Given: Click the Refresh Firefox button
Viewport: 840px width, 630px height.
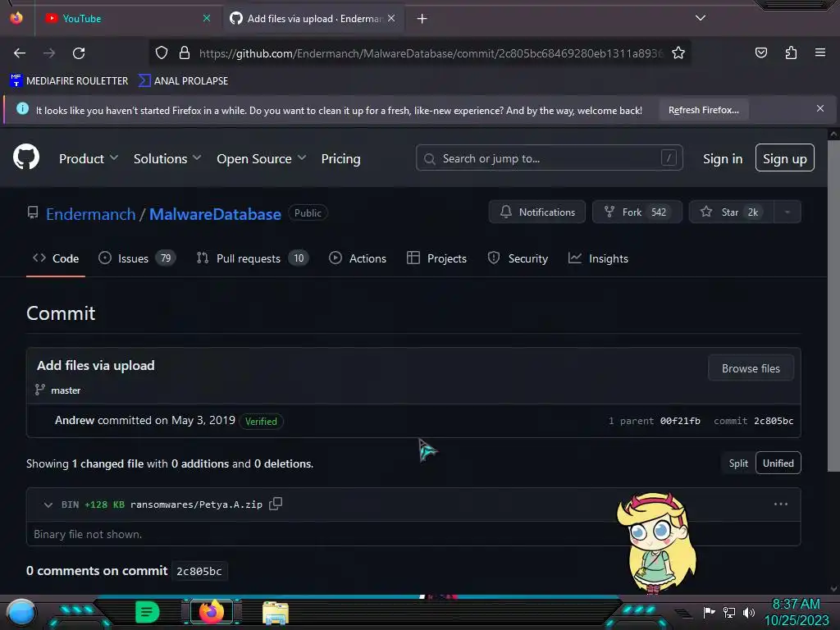Looking at the screenshot, I should (x=703, y=110).
